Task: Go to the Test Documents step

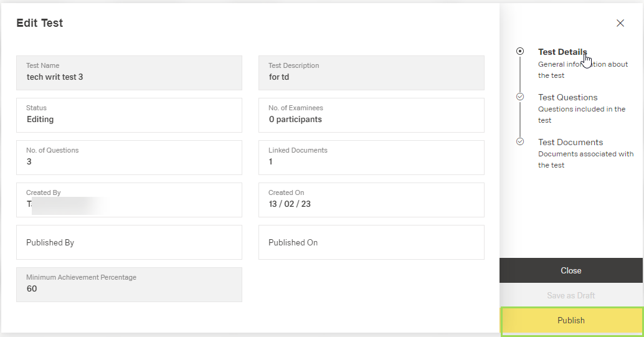Action: (571, 142)
